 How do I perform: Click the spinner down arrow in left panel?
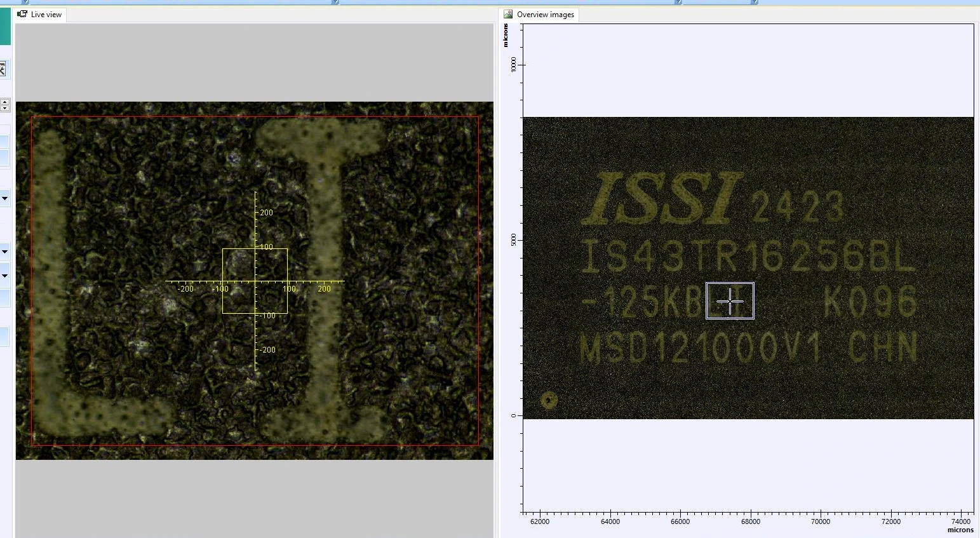(x=4, y=108)
